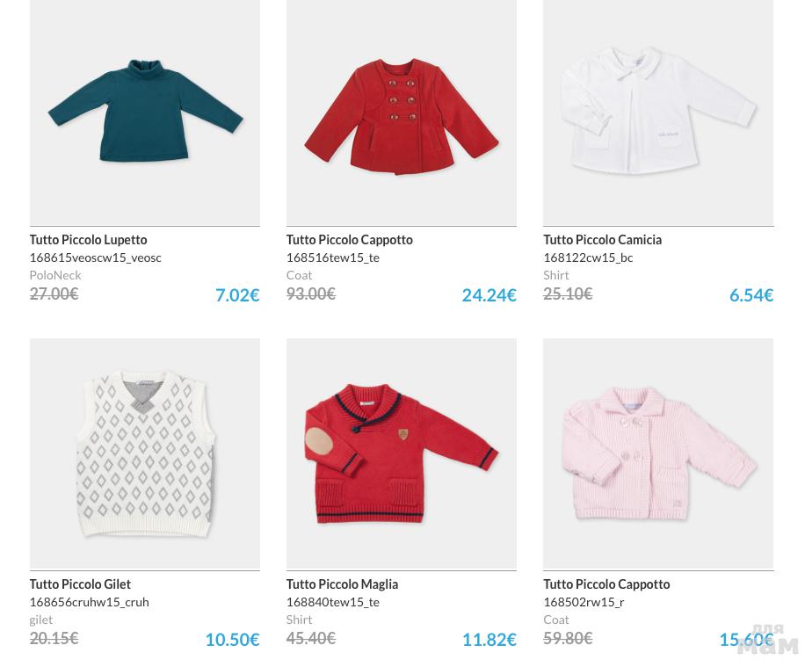
Task: Select the 6.54€ shirt price
Action: point(750,295)
